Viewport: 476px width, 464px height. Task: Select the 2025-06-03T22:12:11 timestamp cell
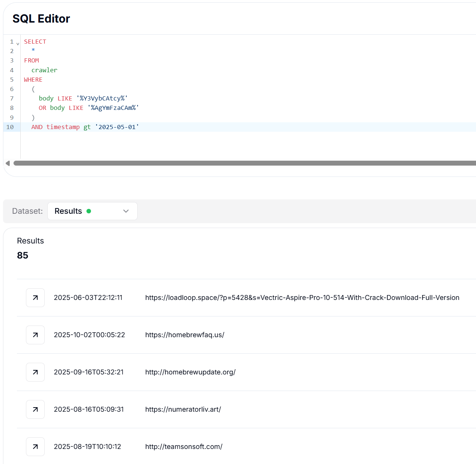tap(88, 298)
